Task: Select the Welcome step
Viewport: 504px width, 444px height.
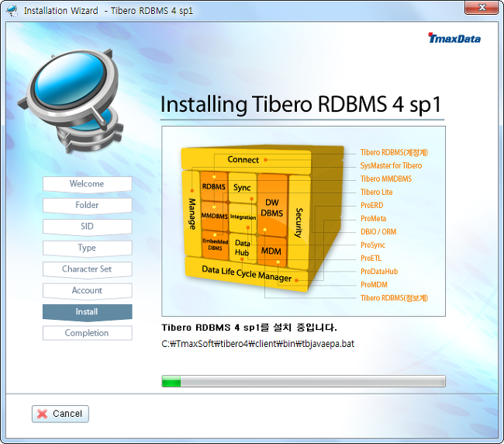Action: tap(87, 184)
